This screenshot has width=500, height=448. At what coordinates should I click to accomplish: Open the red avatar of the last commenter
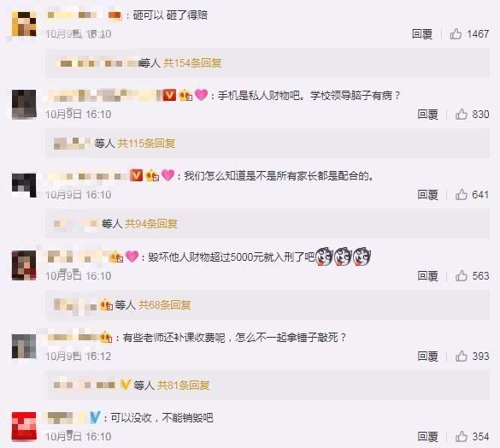coord(24,426)
